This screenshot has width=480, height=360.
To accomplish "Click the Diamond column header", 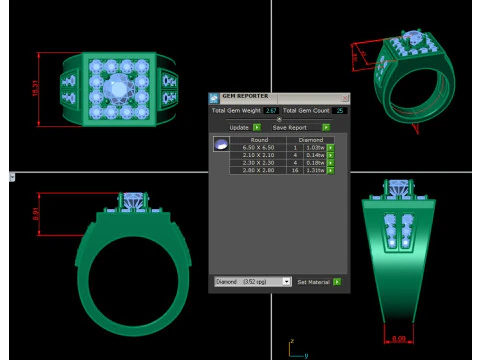I will [x=311, y=140].
